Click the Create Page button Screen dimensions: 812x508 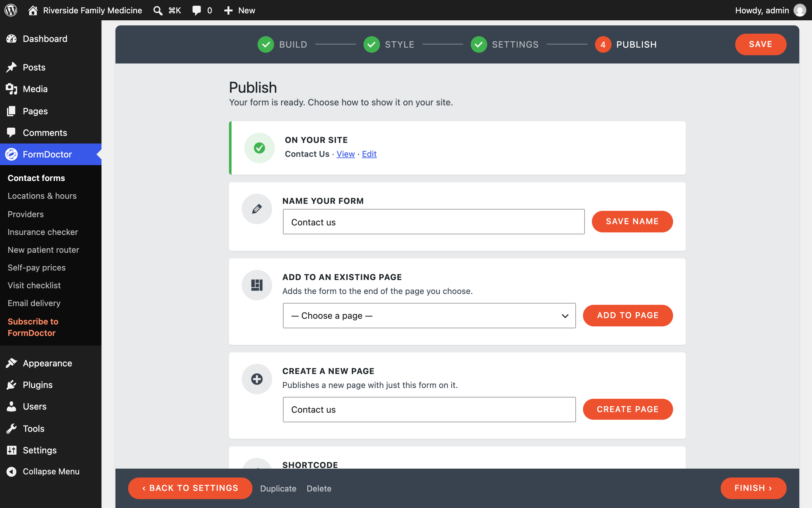pyautogui.click(x=627, y=409)
